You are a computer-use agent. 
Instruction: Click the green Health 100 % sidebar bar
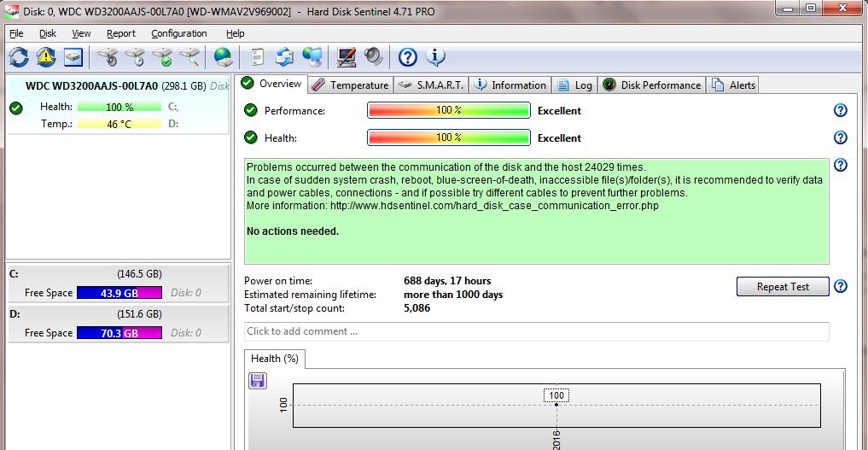119,107
